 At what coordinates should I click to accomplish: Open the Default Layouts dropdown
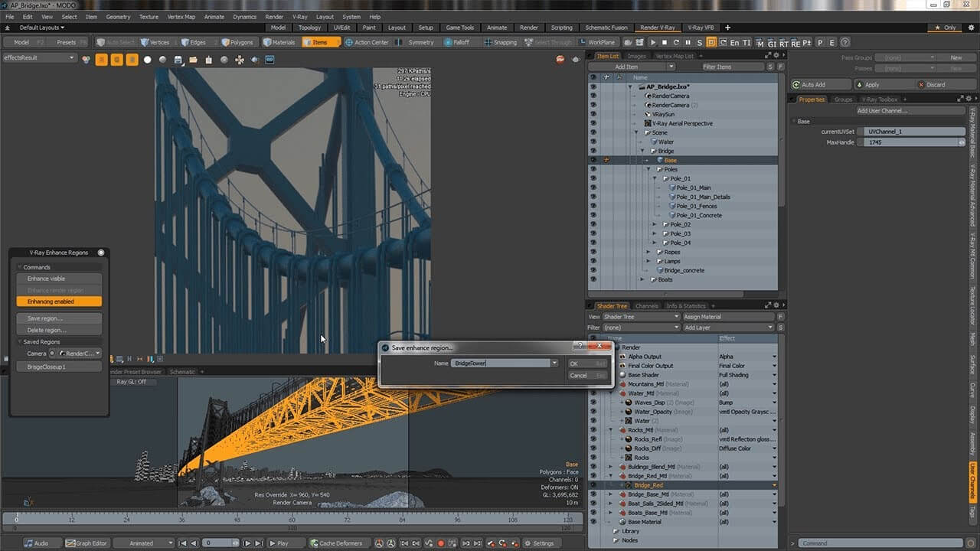(41, 28)
